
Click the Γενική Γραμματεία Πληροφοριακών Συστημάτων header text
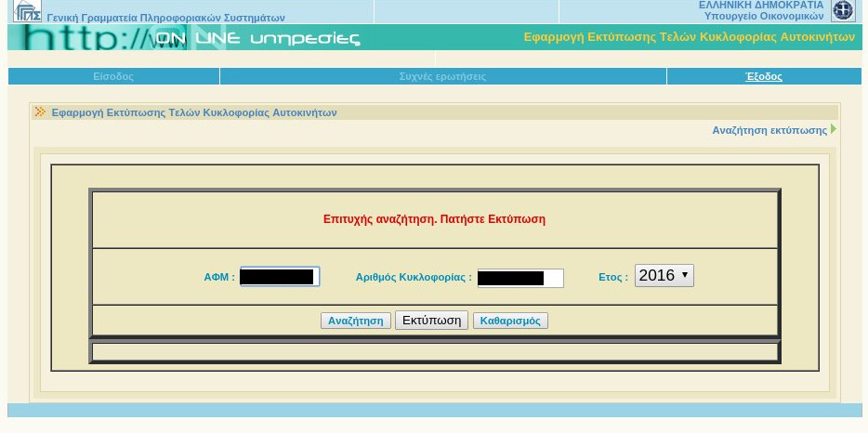coord(165,18)
